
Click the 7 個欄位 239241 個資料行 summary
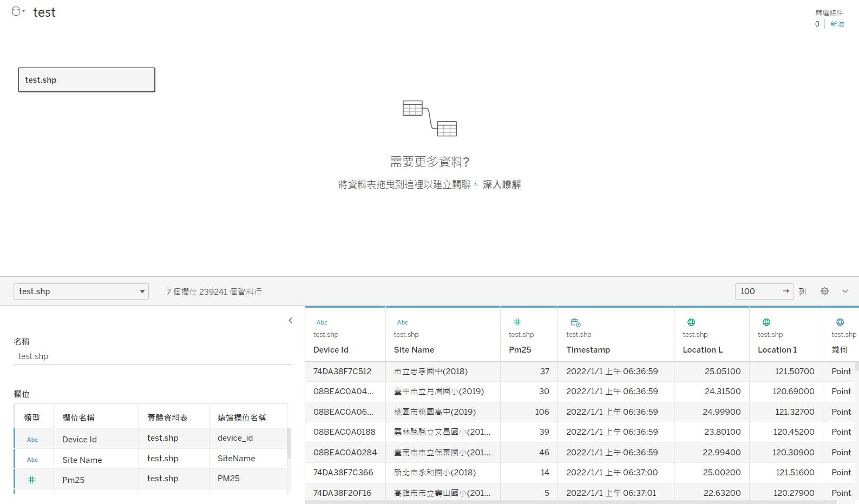click(214, 291)
